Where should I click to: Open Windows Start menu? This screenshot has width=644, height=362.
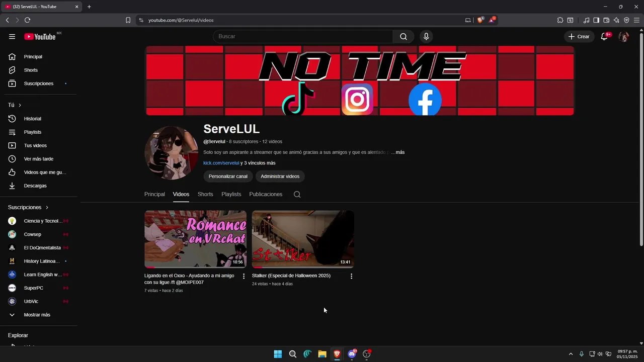coord(278,354)
